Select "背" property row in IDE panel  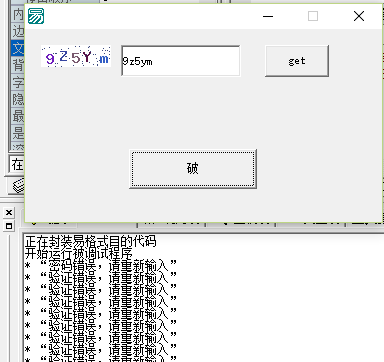18,65
